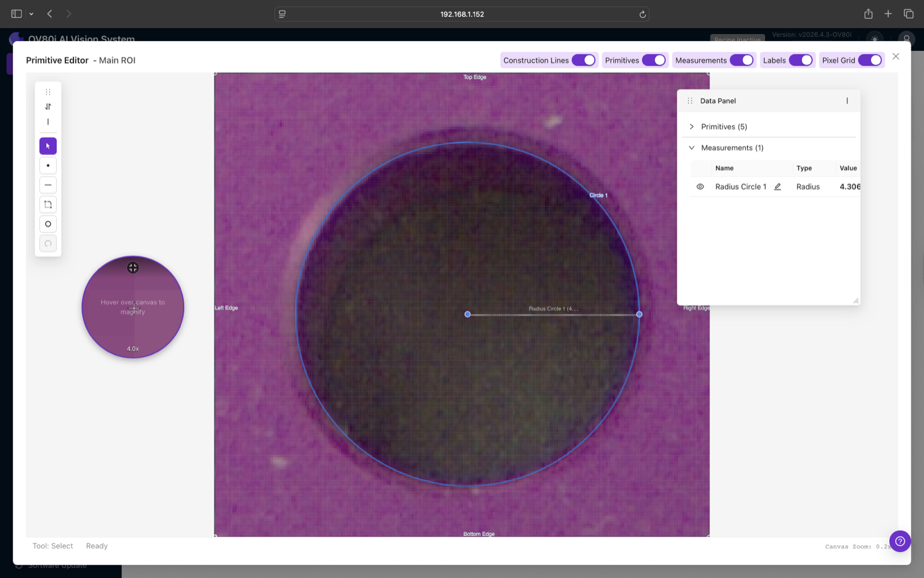Pick the Circle primitive tool
Viewport: 924px width, 578px height.
pos(48,224)
